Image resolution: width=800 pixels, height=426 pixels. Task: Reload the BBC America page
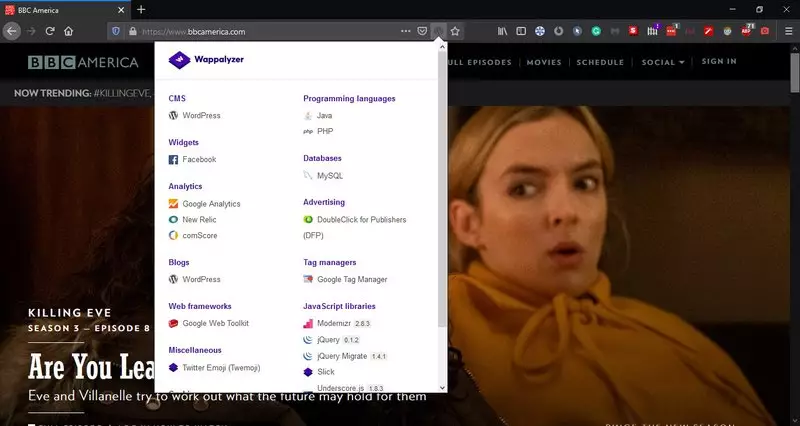(x=49, y=31)
